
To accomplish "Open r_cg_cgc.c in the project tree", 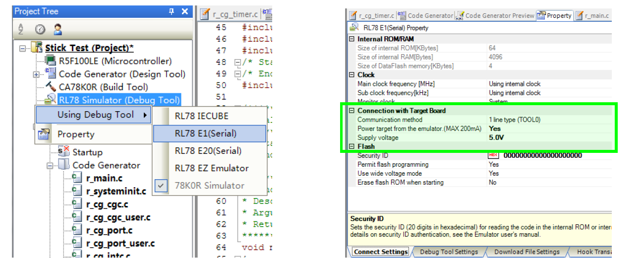I will pos(107,204).
